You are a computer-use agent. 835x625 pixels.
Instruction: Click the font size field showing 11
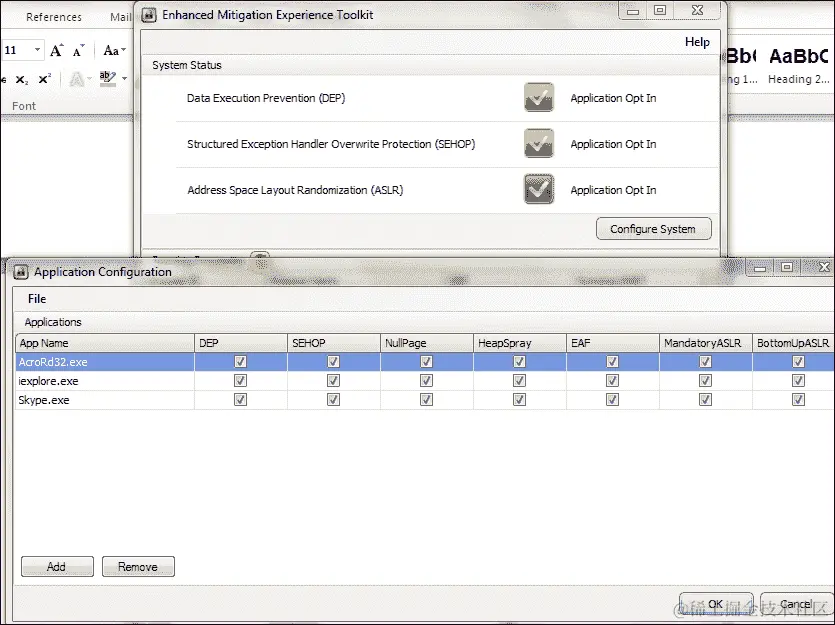17,50
